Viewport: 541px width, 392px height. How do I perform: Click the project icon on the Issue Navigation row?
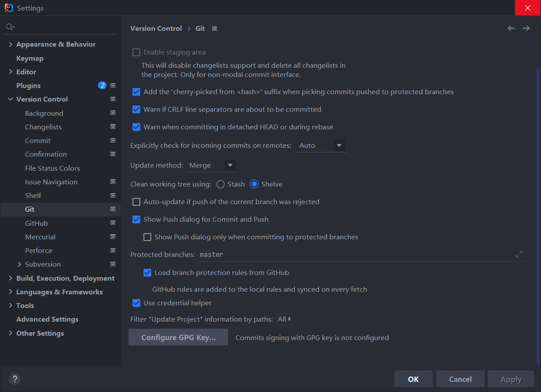pyautogui.click(x=113, y=182)
